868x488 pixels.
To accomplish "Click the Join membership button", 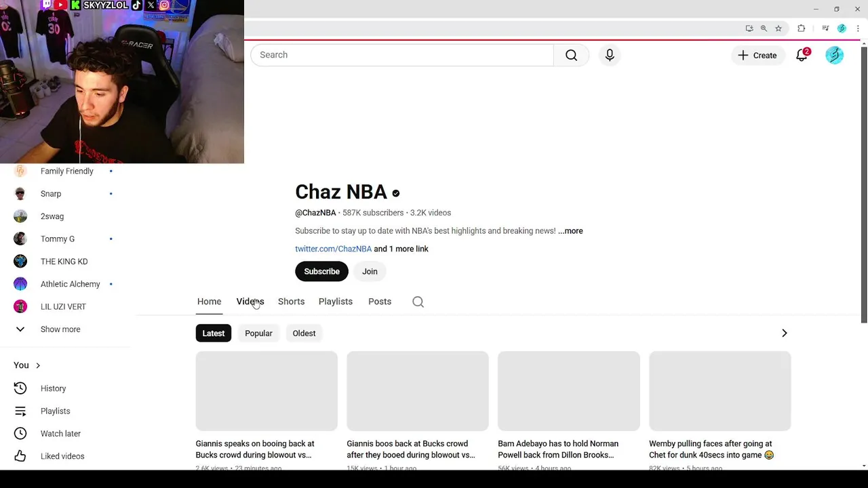I will pyautogui.click(x=370, y=271).
